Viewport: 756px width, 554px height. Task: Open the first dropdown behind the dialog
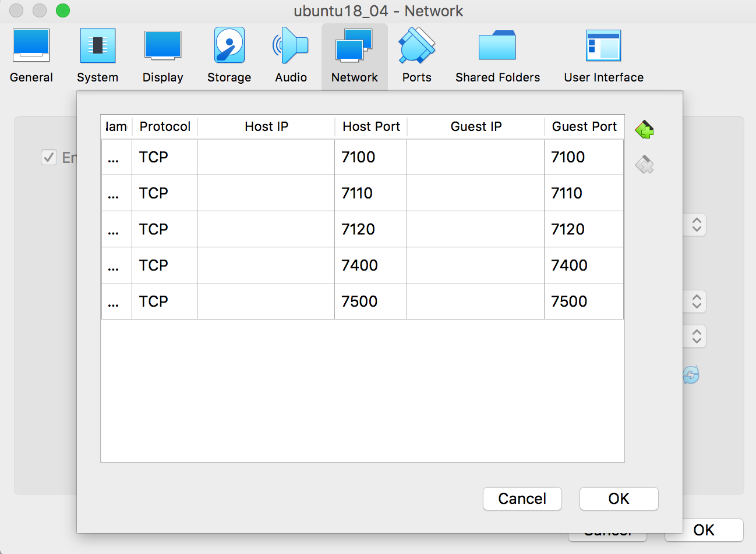(696, 225)
